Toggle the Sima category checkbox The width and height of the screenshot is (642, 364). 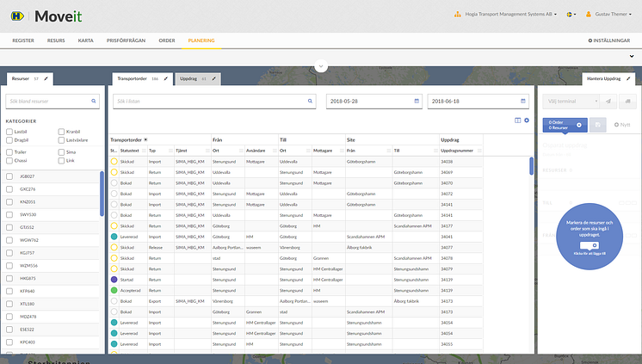coord(61,152)
